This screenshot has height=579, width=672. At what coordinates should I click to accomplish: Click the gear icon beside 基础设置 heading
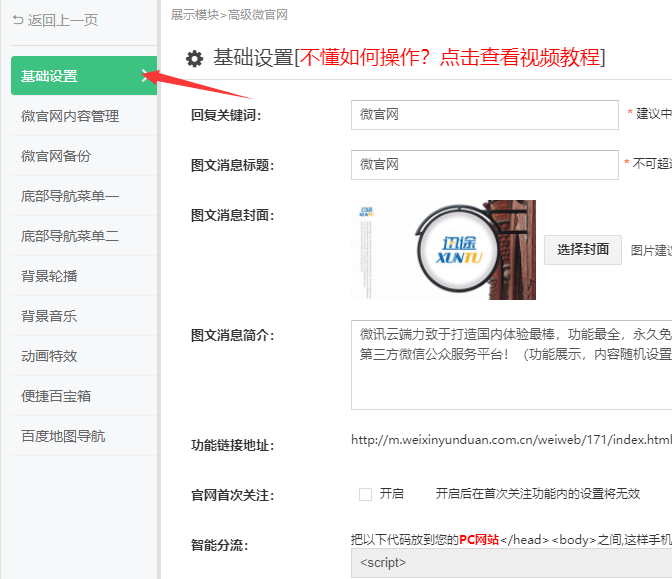pyautogui.click(x=194, y=58)
